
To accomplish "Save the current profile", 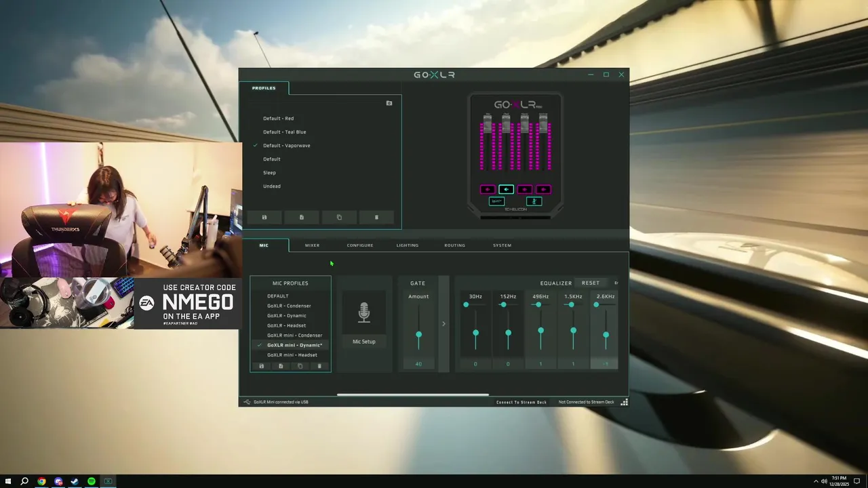I will (x=264, y=218).
